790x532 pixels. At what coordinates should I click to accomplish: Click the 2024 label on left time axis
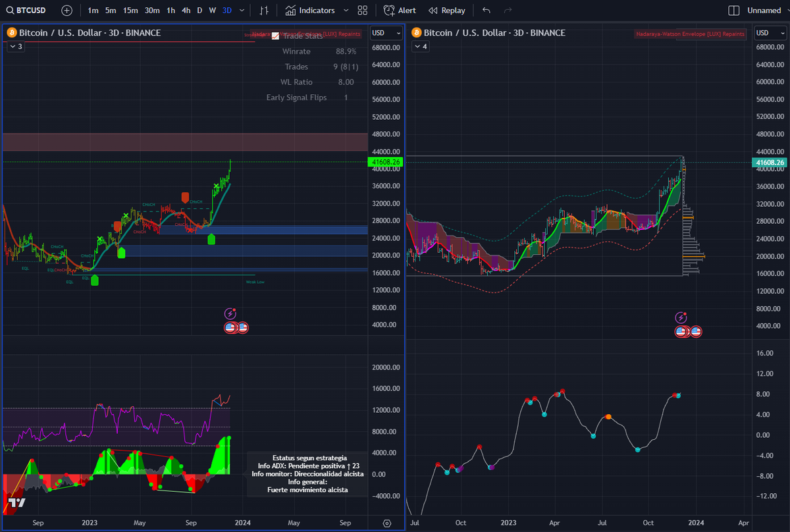point(243,523)
